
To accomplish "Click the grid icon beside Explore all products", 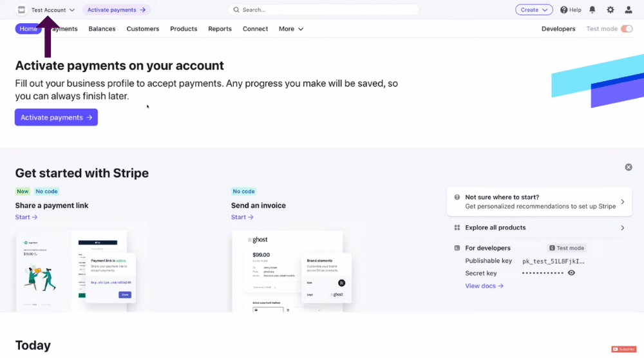I will click(457, 227).
